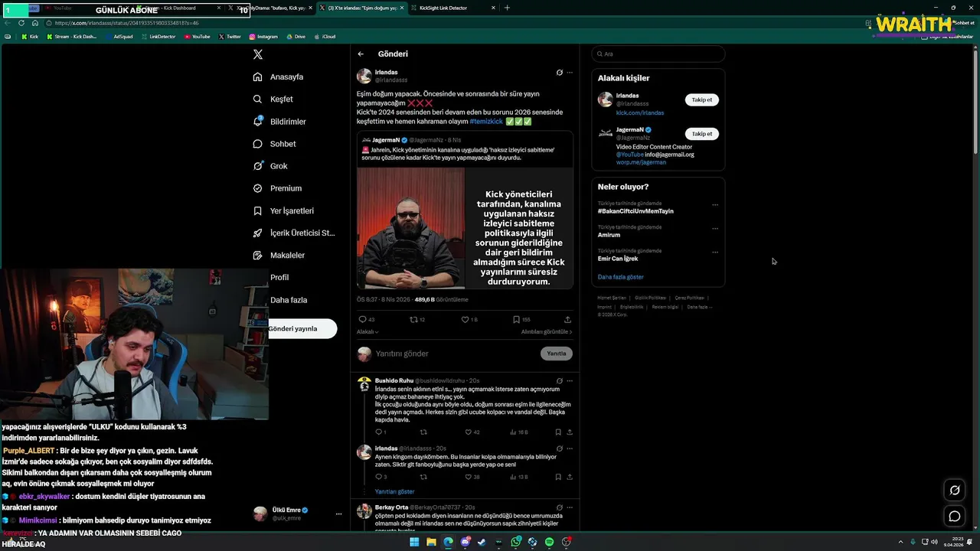This screenshot has height=551, width=980.
Task: Go to Anasayfa in the sidebar
Action: pyautogui.click(x=279, y=77)
